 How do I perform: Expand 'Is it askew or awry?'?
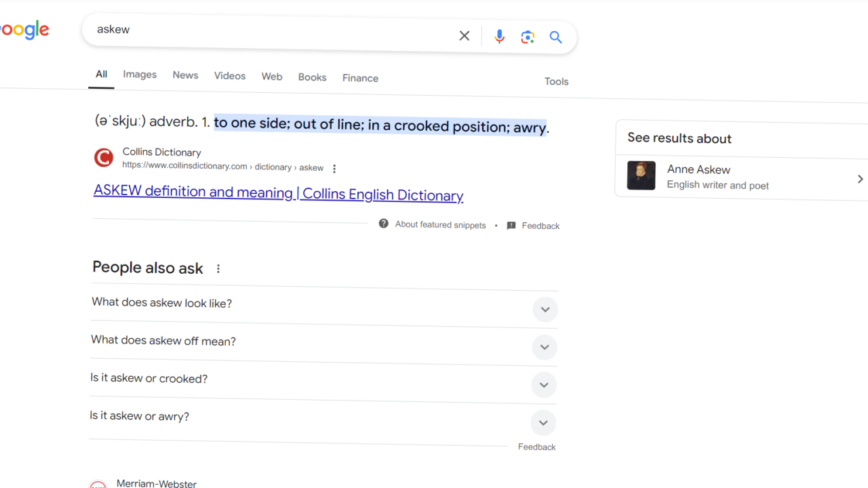pos(543,422)
